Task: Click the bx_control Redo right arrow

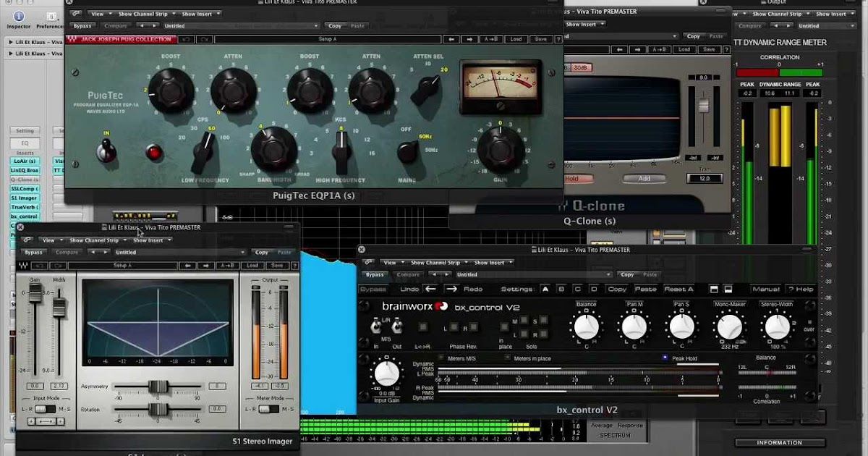Action: point(451,289)
